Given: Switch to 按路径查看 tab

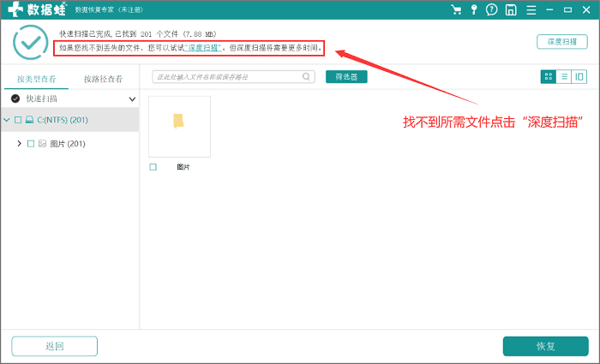Looking at the screenshot, I should point(104,79).
